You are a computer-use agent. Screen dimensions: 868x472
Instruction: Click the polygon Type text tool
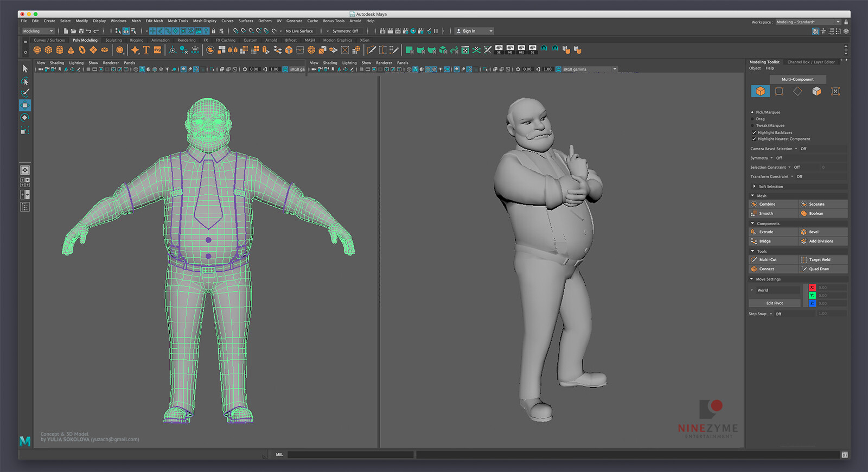point(146,50)
